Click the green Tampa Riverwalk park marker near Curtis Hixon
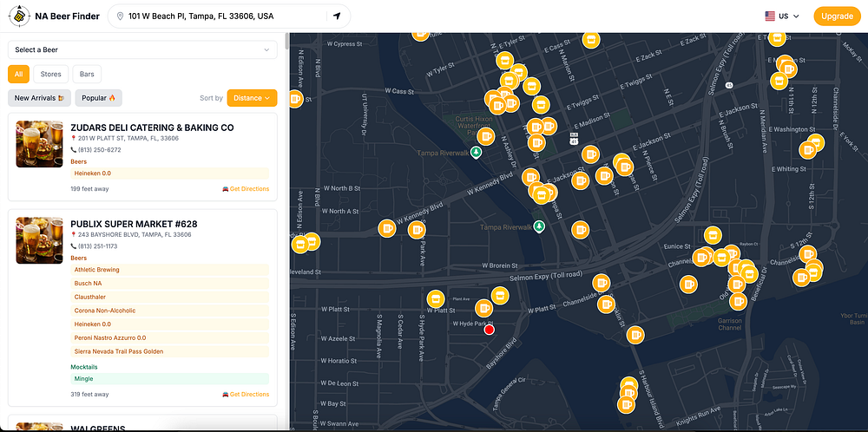 tap(476, 153)
